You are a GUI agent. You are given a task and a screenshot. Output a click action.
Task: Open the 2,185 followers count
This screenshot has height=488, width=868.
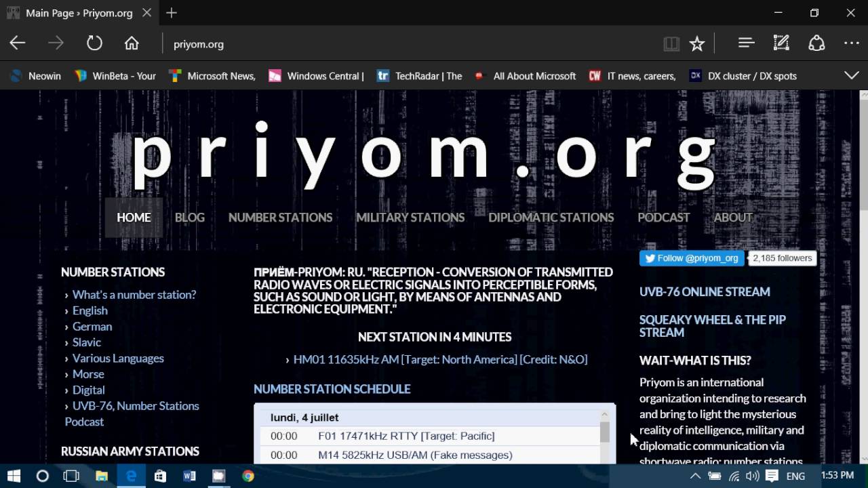[782, 258]
